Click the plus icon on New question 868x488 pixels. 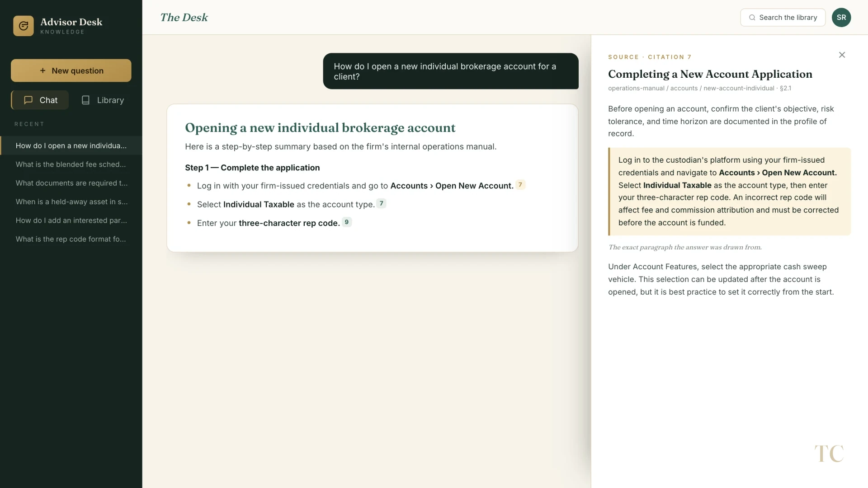42,70
